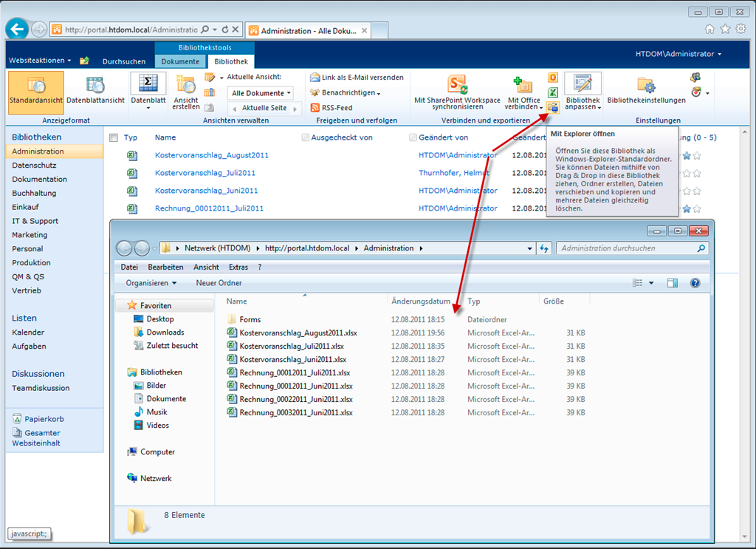The height and width of the screenshot is (549, 756).
Task: Expand the Benachrichtigen dropdown
Action: click(351, 92)
